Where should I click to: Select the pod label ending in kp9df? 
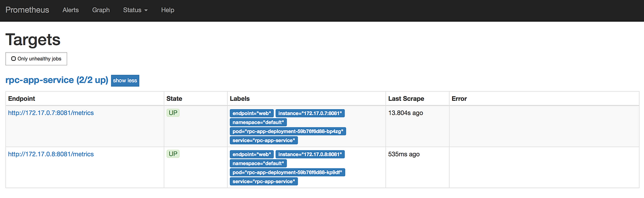coord(288,172)
